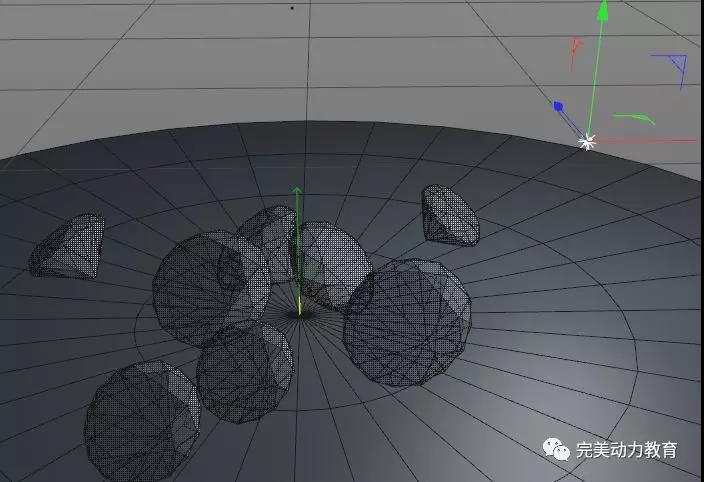This screenshot has height=482, width=704.
Task: Click the WeChat logo in the watermark
Action: click(x=556, y=449)
